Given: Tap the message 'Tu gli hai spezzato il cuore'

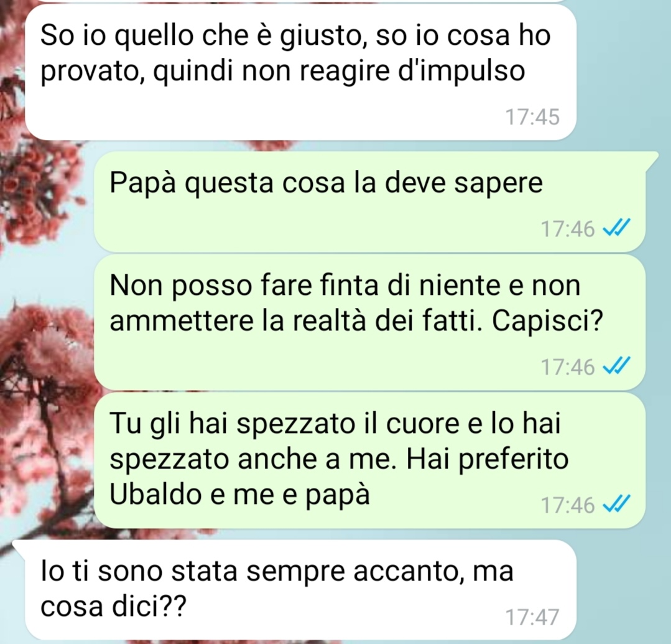Looking at the screenshot, I should [x=369, y=460].
